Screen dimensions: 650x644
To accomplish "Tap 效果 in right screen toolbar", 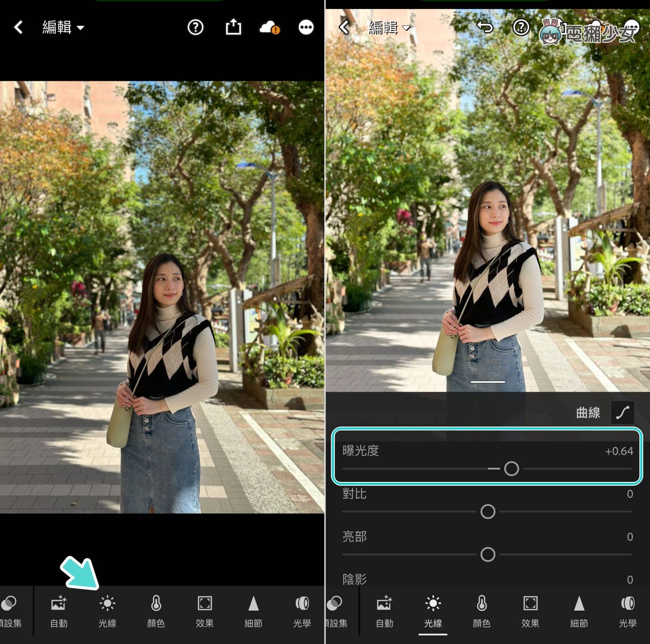I will [530, 612].
